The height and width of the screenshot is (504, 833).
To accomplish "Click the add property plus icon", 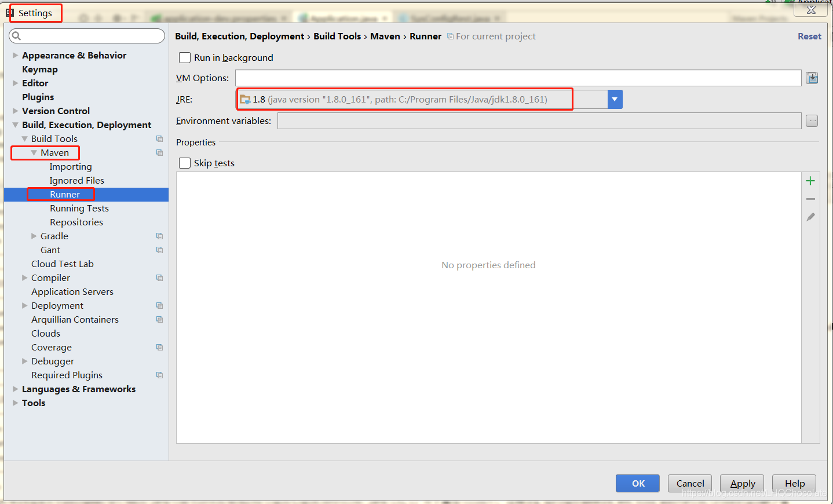I will coord(810,181).
